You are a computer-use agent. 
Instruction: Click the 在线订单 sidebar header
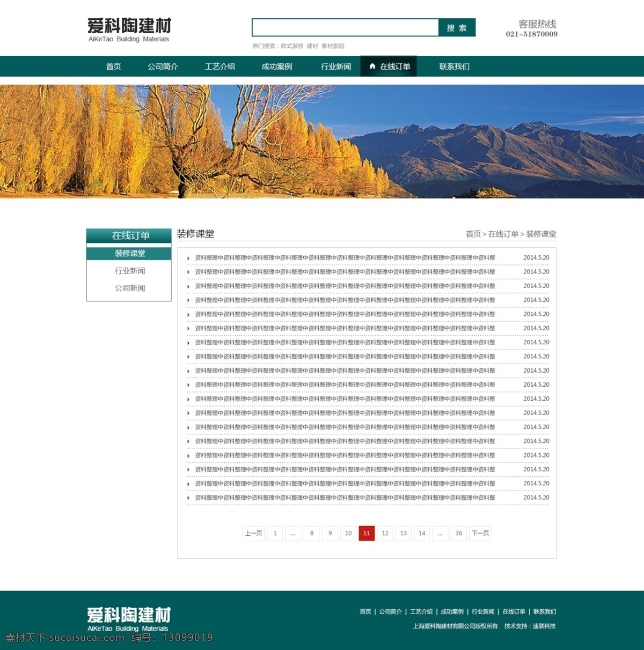(129, 235)
